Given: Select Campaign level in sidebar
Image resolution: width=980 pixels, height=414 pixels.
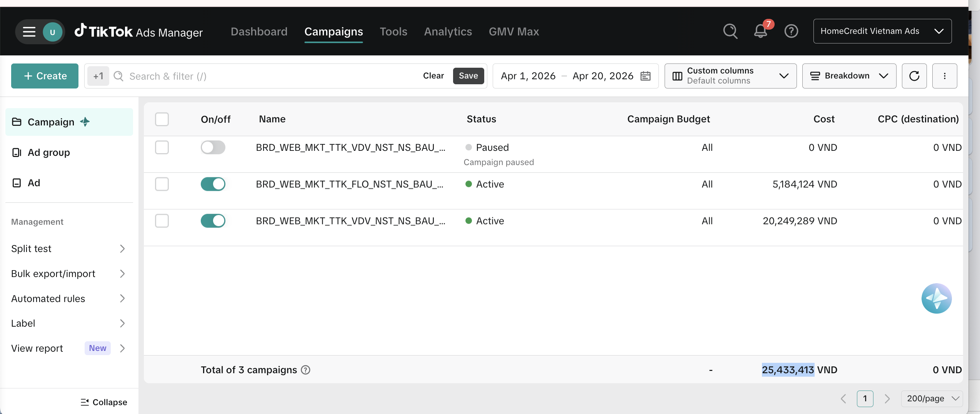Looking at the screenshot, I should [69, 122].
